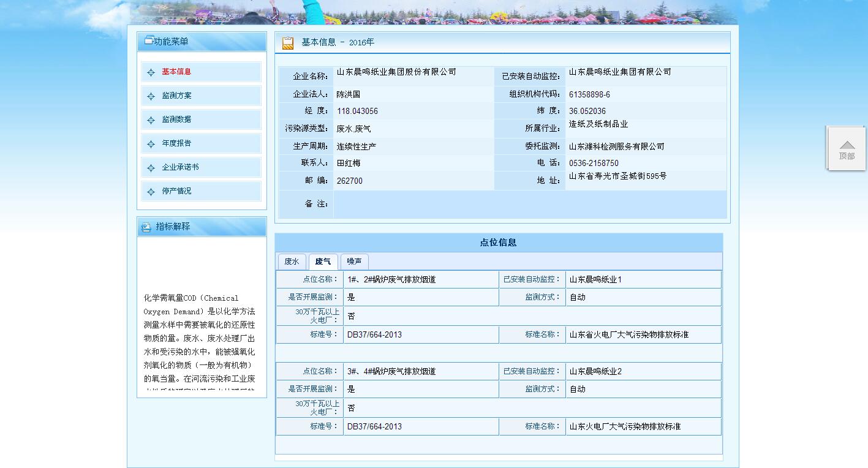The height and width of the screenshot is (468, 868).
Task: Click the crosshair icon beside 监测方案
Action: (x=151, y=96)
